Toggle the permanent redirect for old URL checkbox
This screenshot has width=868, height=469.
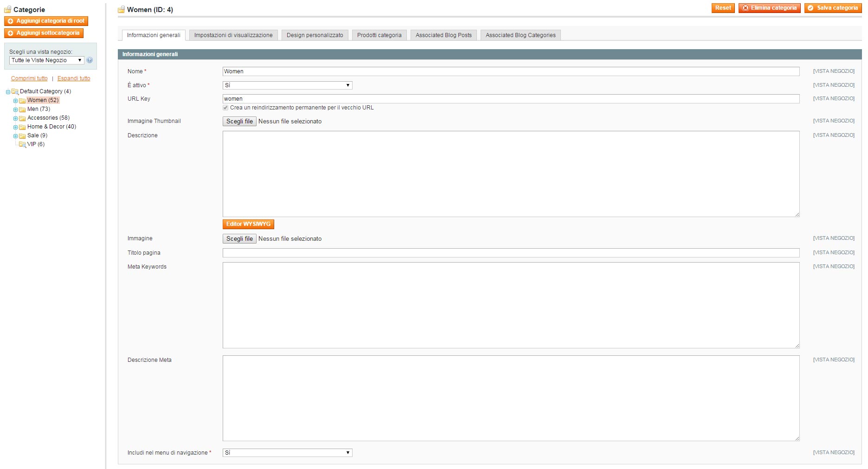click(225, 108)
